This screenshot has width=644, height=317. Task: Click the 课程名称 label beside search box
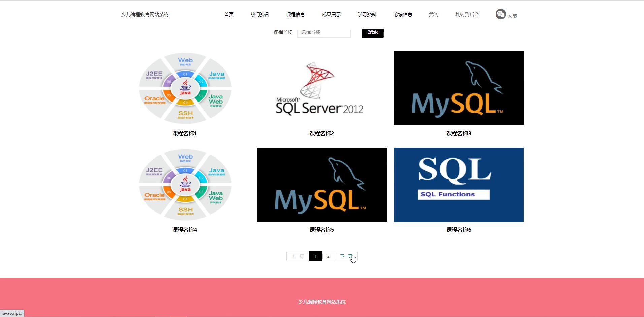(x=283, y=32)
